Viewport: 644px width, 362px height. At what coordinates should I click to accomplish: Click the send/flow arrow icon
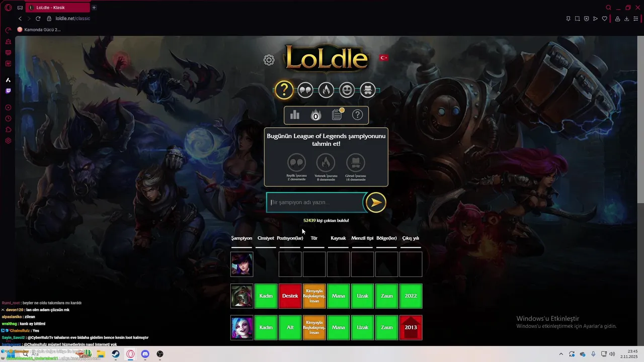tap(595, 19)
